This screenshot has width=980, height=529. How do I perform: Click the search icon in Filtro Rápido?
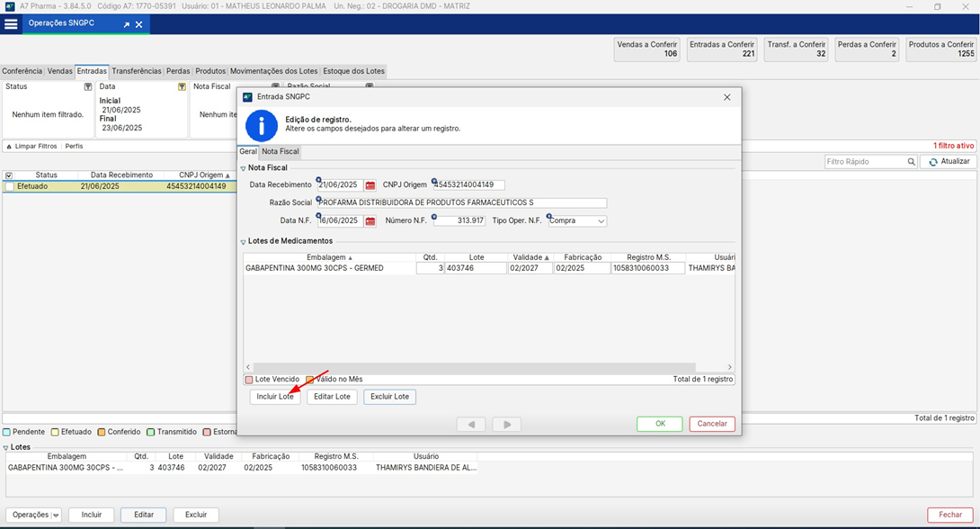[x=911, y=162]
